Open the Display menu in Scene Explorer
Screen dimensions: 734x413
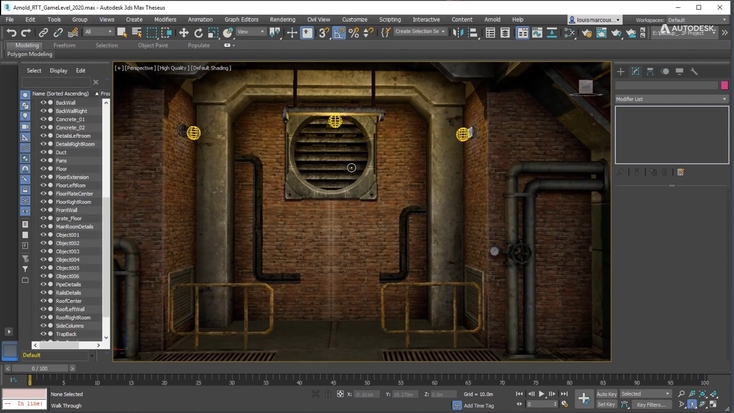pyautogui.click(x=59, y=71)
